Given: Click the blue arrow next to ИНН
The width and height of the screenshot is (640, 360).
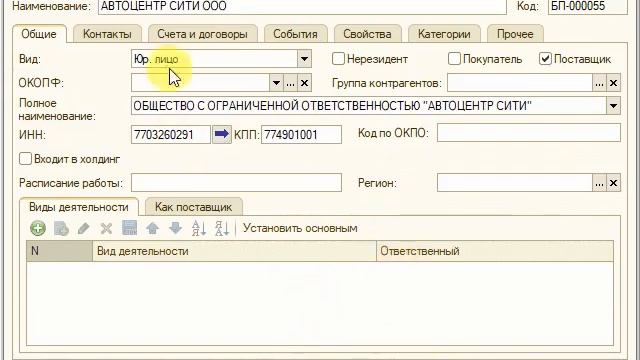Looking at the screenshot, I should [x=222, y=134].
